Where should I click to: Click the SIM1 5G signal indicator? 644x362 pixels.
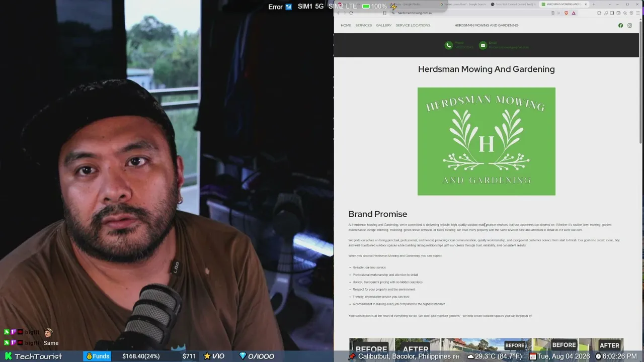click(x=310, y=7)
